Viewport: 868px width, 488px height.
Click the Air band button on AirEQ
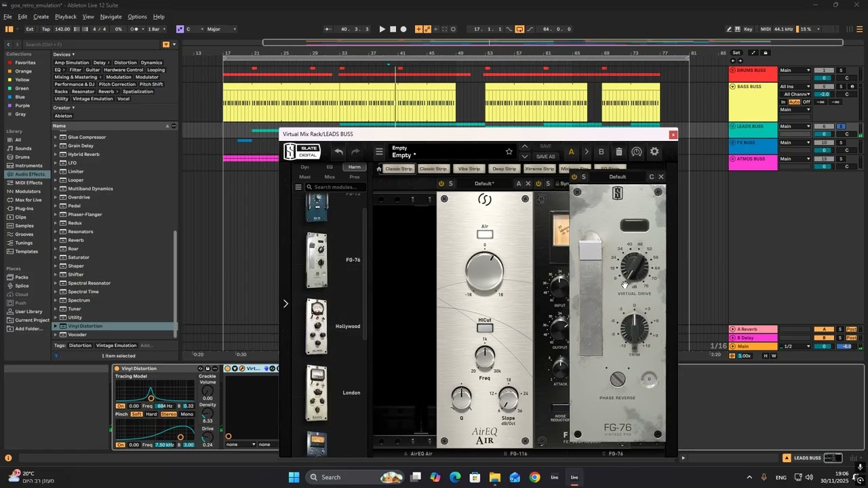(x=485, y=235)
